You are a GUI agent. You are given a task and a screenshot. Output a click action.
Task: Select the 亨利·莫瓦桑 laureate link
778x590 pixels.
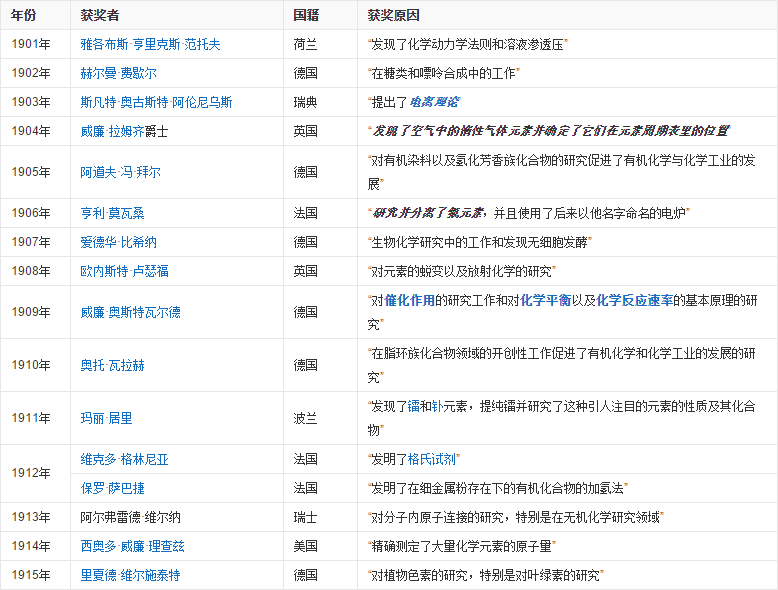[x=112, y=213]
